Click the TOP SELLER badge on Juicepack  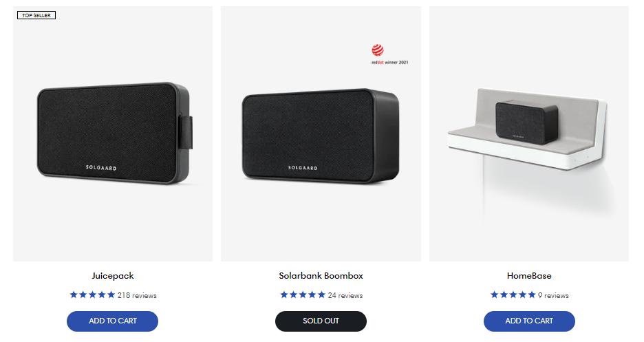point(36,15)
